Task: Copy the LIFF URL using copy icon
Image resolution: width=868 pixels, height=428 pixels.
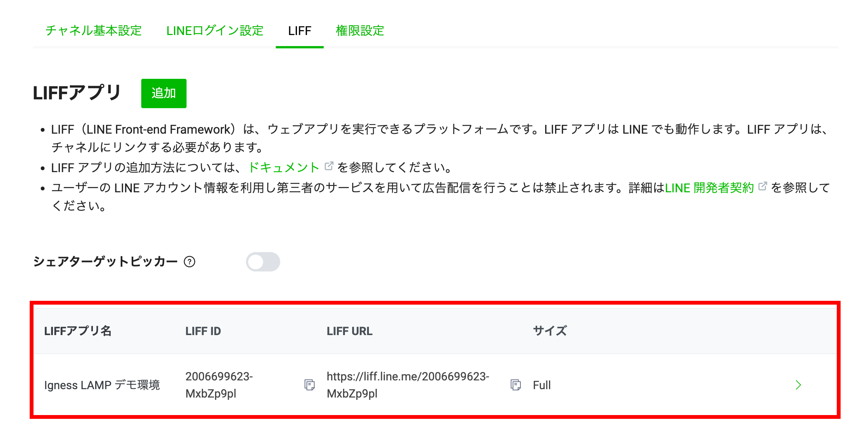Action: coord(515,385)
